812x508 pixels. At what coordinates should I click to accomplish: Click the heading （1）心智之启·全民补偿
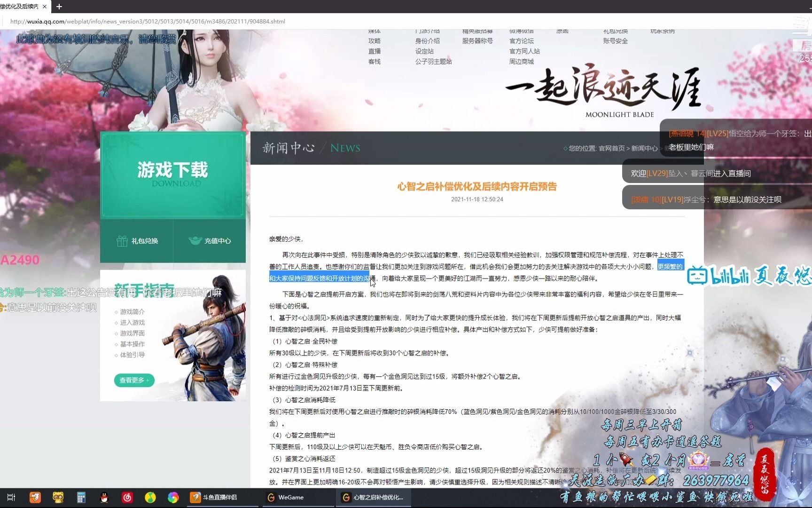304,341
